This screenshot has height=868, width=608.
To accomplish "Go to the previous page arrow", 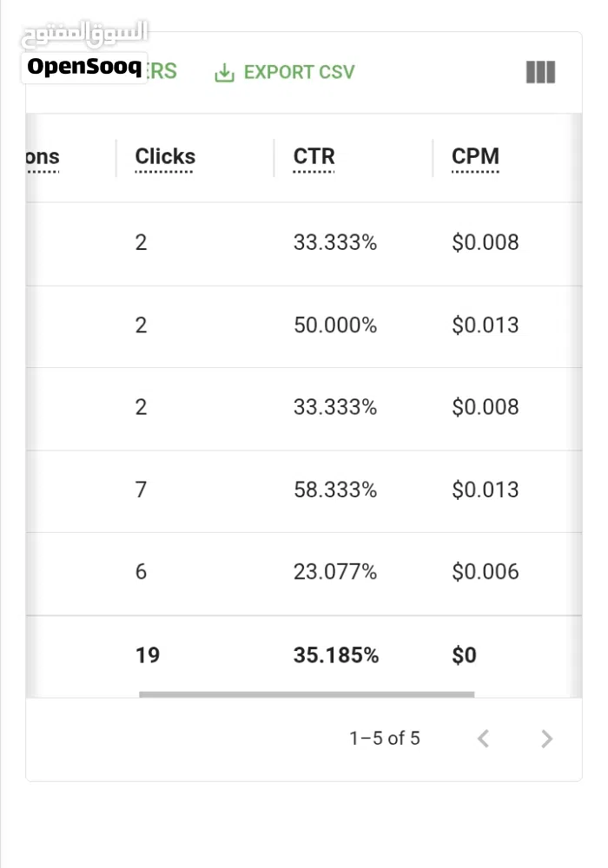I will (x=484, y=739).
